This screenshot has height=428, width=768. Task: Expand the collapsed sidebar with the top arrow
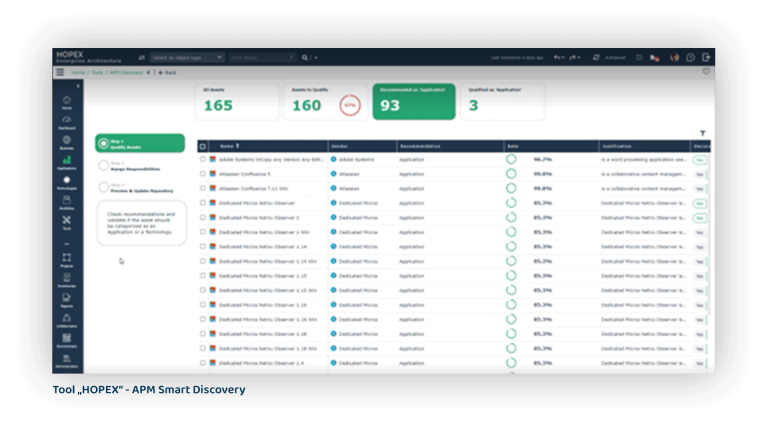78,86
